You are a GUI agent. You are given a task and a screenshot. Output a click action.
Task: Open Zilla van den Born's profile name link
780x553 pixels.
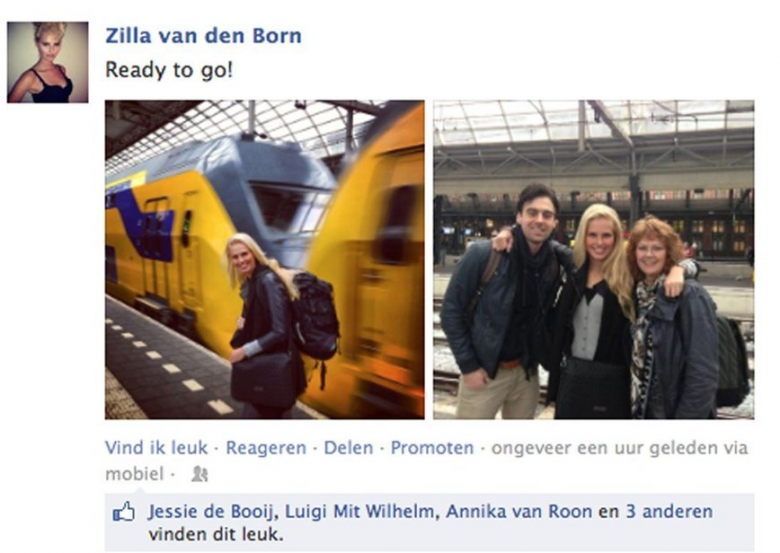point(203,36)
